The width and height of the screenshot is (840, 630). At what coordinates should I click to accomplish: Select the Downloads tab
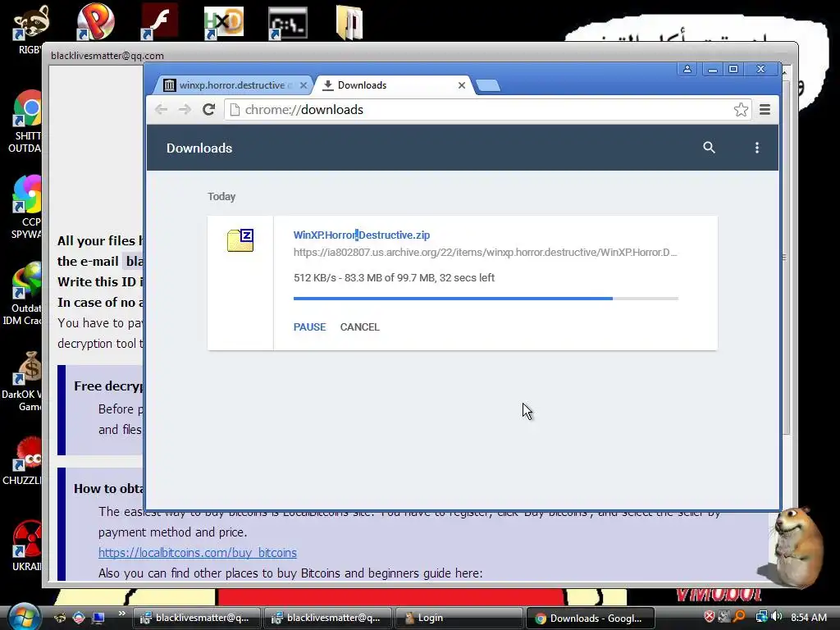coord(393,85)
